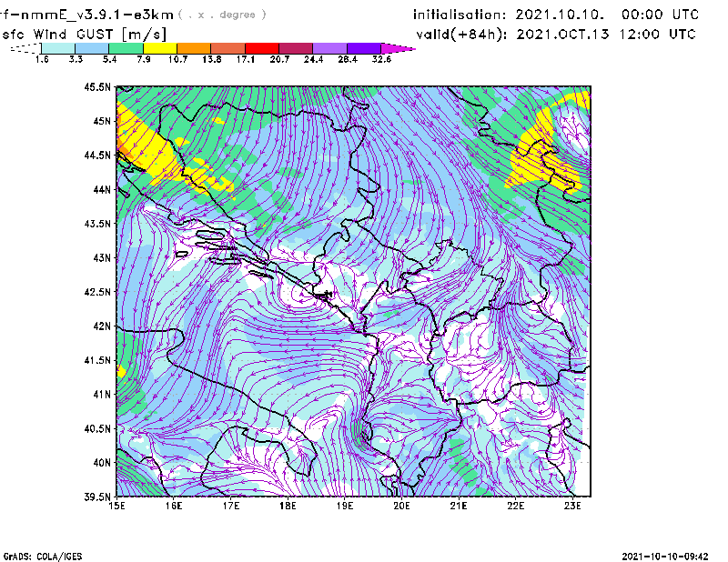728x562 pixels.
Task: Click the grayed '( . x . degree )' text
Action: pos(222,15)
